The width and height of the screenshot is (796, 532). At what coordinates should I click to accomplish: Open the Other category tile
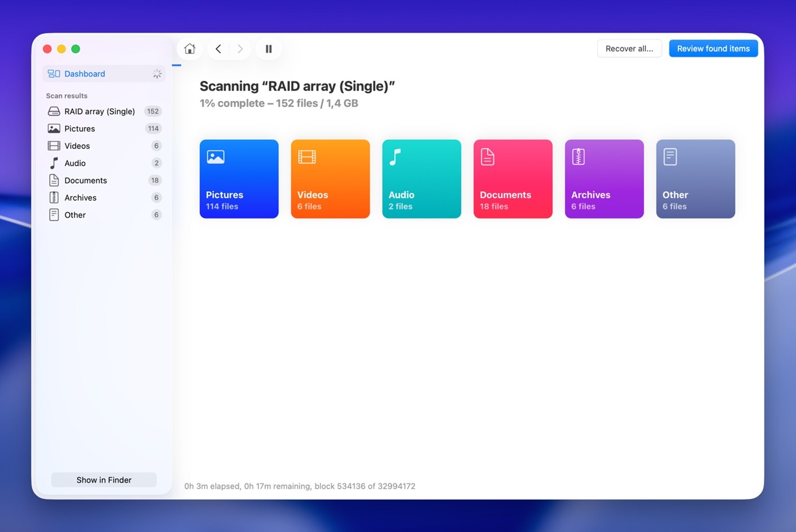[695, 179]
